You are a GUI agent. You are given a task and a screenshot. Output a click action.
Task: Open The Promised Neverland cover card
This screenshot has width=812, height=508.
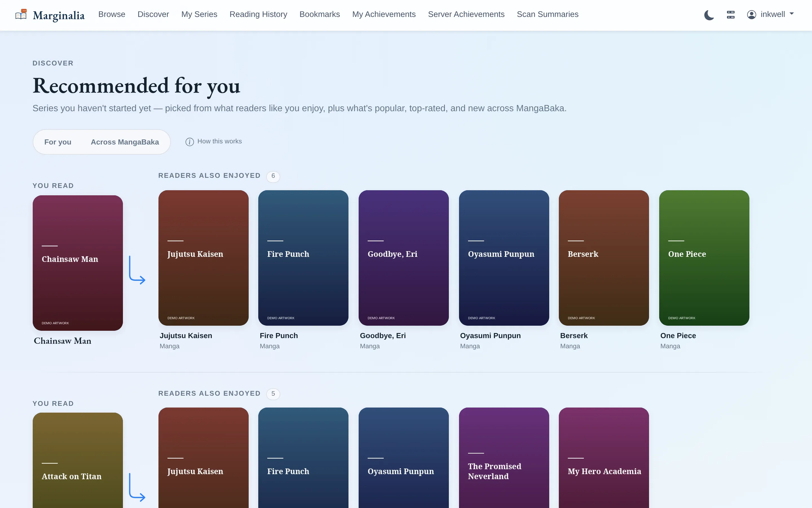coord(504,457)
